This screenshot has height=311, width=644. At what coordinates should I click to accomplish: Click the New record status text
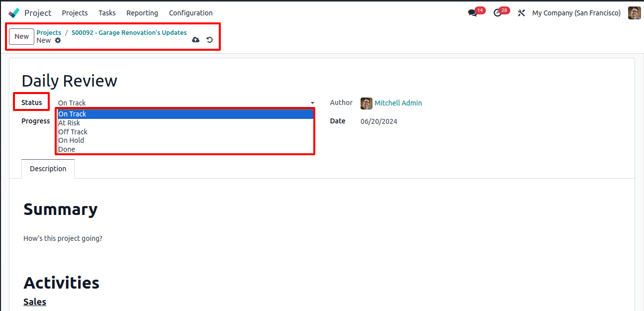44,40
